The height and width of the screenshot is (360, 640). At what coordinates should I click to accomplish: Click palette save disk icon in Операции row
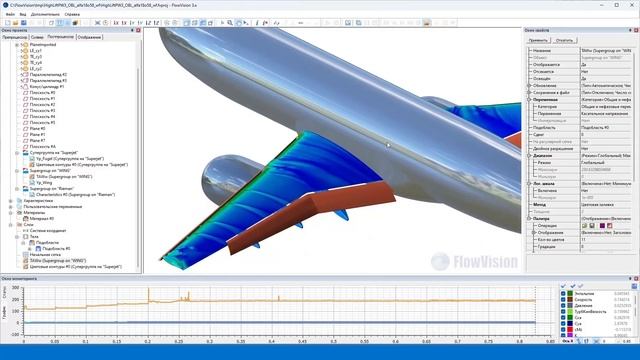click(592, 226)
